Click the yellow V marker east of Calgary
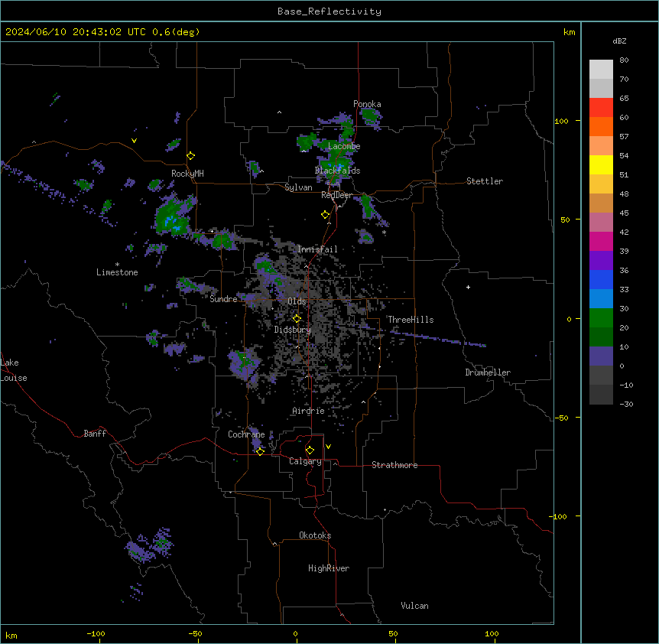659x644 pixels. pyautogui.click(x=328, y=447)
